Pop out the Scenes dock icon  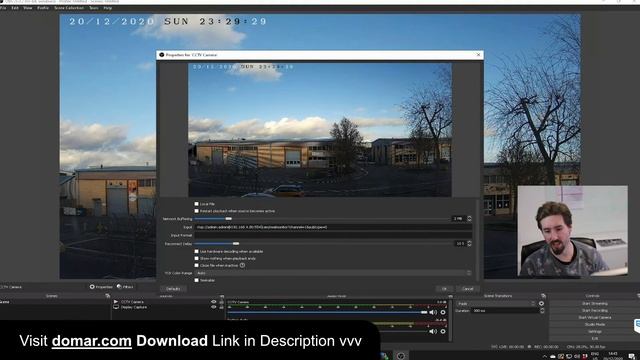(x=107, y=296)
